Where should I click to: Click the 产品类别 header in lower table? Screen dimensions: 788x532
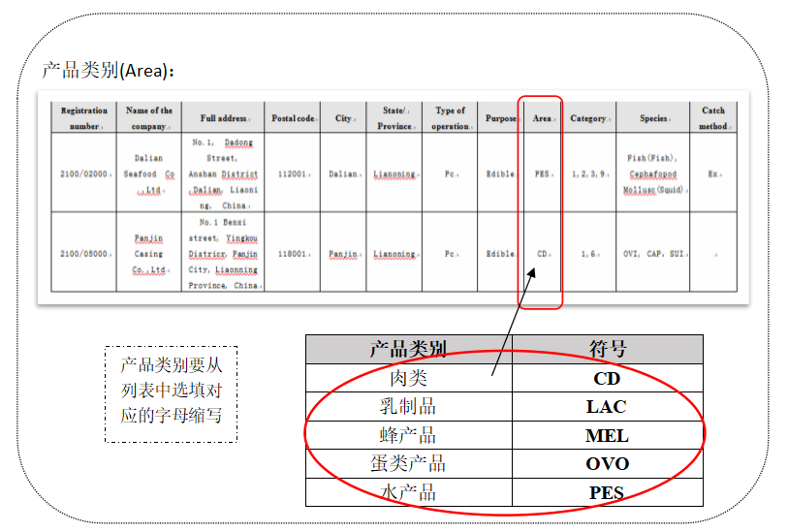click(409, 349)
